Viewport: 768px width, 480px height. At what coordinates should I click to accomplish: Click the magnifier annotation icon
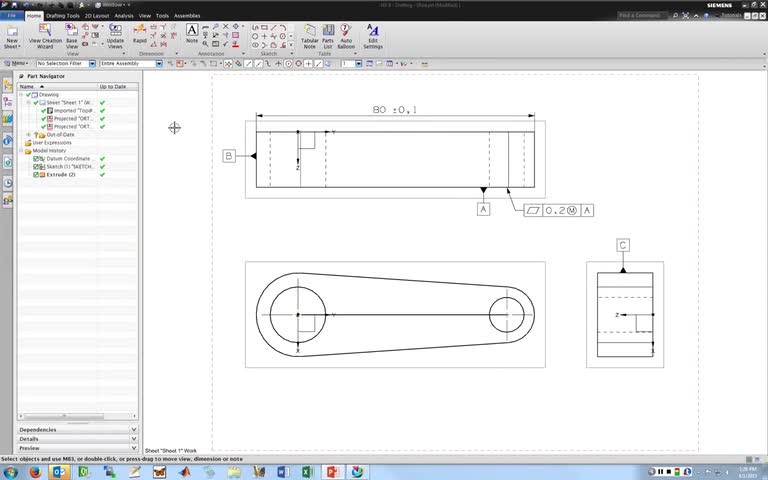click(205, 44)
